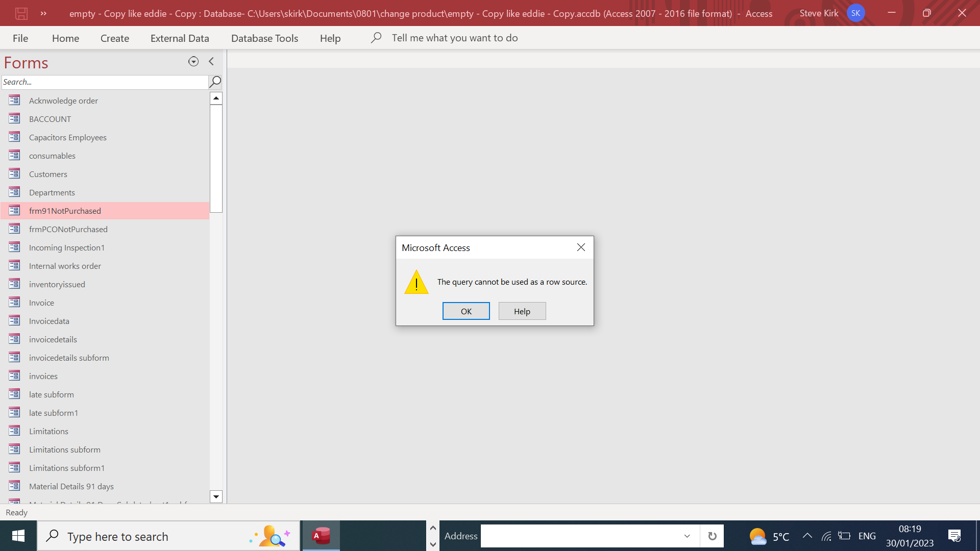The width and height of the screenshot is (980, 551).
Task: Click the ENG language indicator
Action: pyautogui.click(x=867, y=536)
